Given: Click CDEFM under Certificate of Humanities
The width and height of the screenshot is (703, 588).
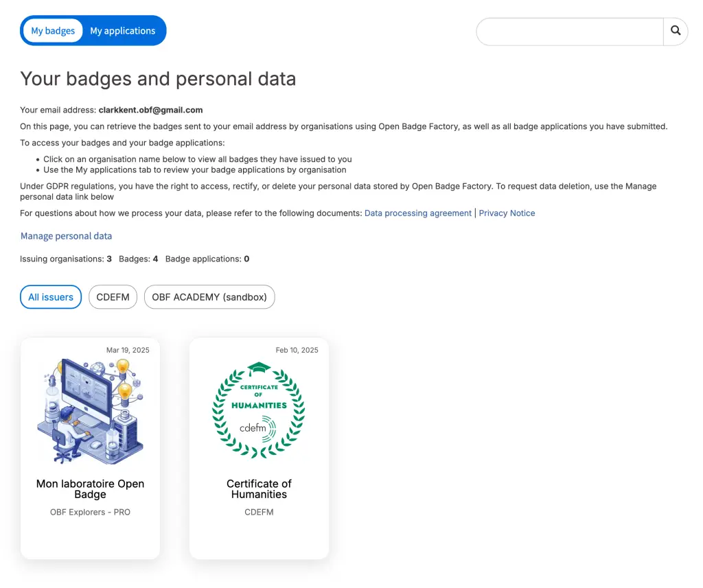Looking at the screenshot, I should coord(259,512).
